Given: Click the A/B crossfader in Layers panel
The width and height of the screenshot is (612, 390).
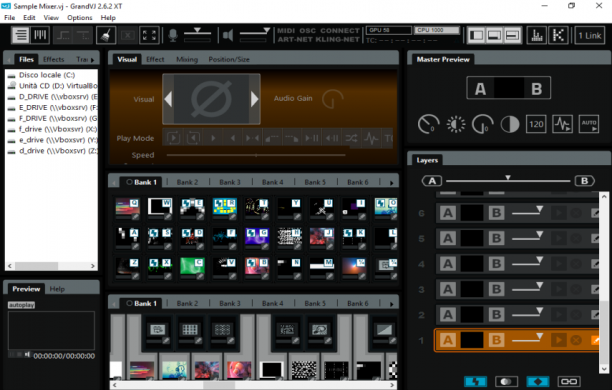Looking at the screenshot, I should pyautogui.click(x=508, y=180).
